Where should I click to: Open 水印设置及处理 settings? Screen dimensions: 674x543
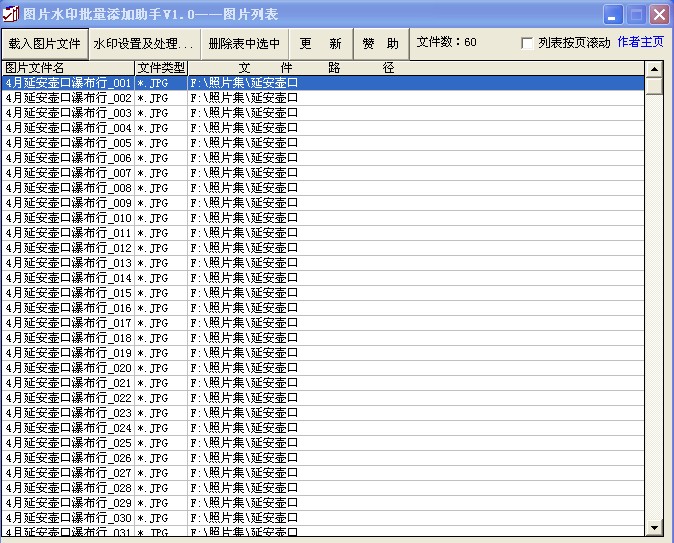143,44
